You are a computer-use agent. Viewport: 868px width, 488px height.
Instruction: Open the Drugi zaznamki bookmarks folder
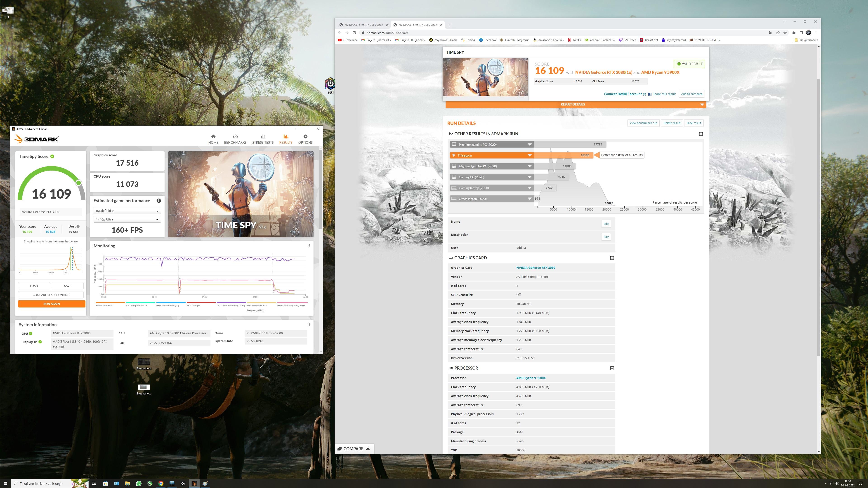pos(806,40)
